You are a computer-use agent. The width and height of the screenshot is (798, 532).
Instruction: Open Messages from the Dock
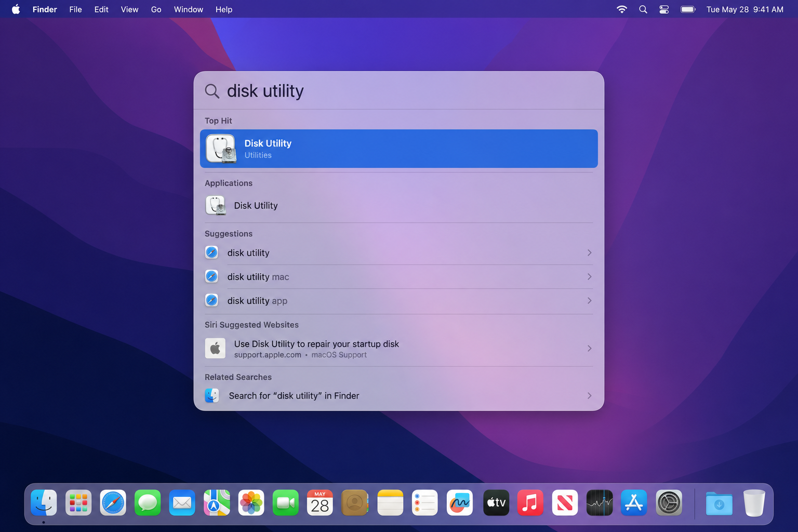(x=148, y=503)
